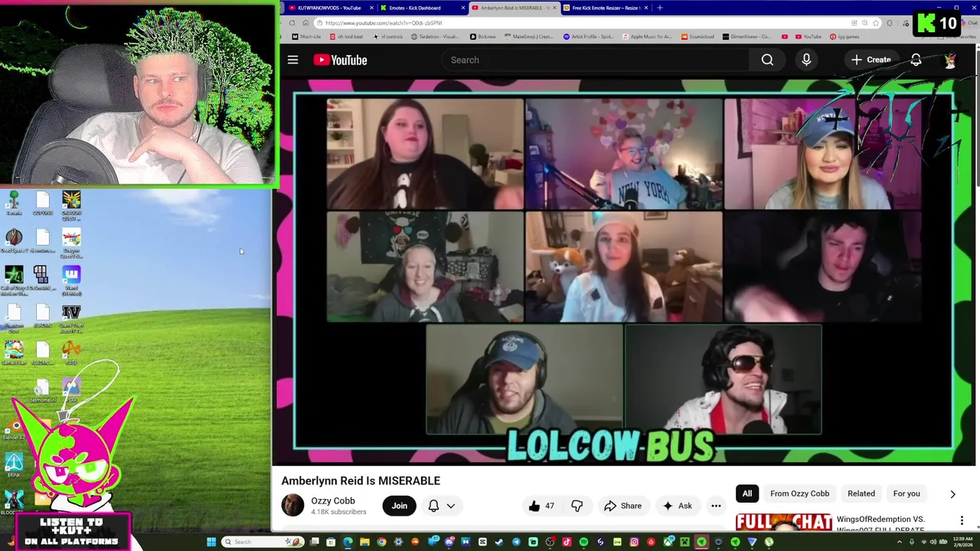Select the All filter chip

pos(747,494)
